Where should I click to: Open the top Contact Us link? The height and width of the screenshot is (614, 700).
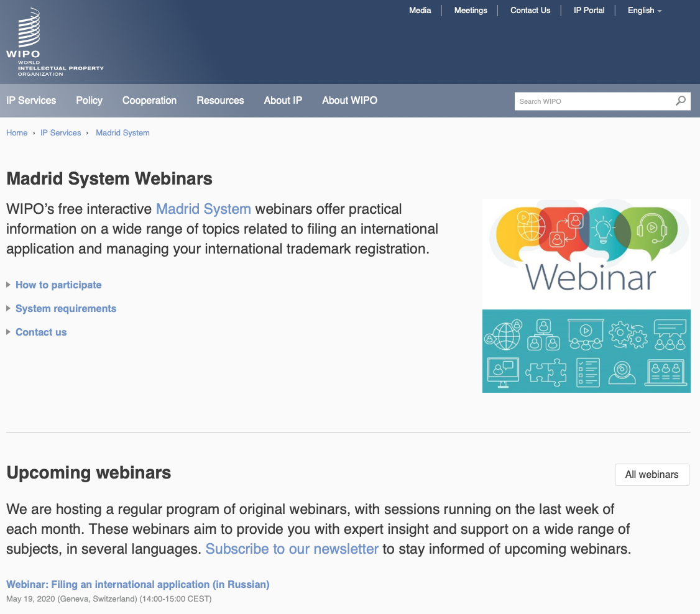click(530, 11)
